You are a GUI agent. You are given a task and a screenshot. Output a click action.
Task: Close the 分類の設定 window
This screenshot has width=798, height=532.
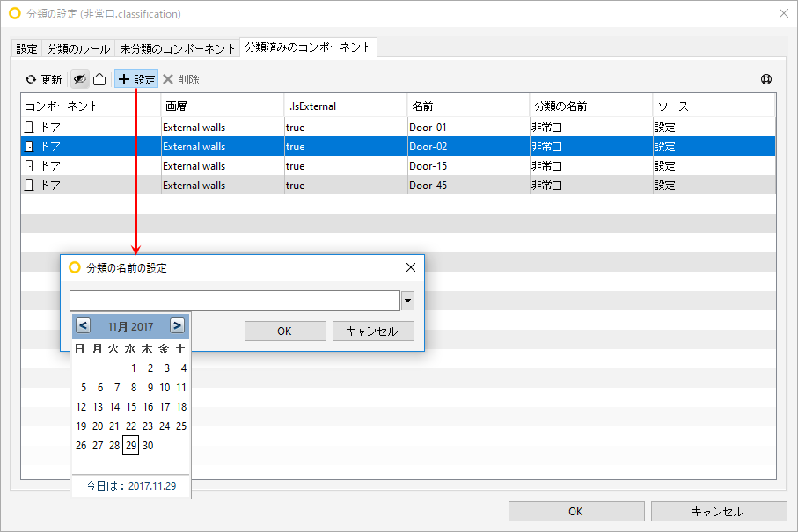point(784,13)
